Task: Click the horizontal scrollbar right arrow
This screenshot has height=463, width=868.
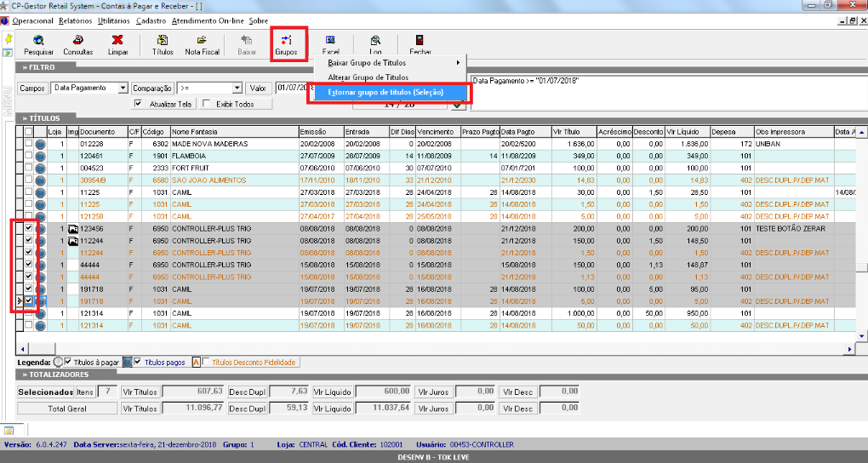Action: click(850, 349)
